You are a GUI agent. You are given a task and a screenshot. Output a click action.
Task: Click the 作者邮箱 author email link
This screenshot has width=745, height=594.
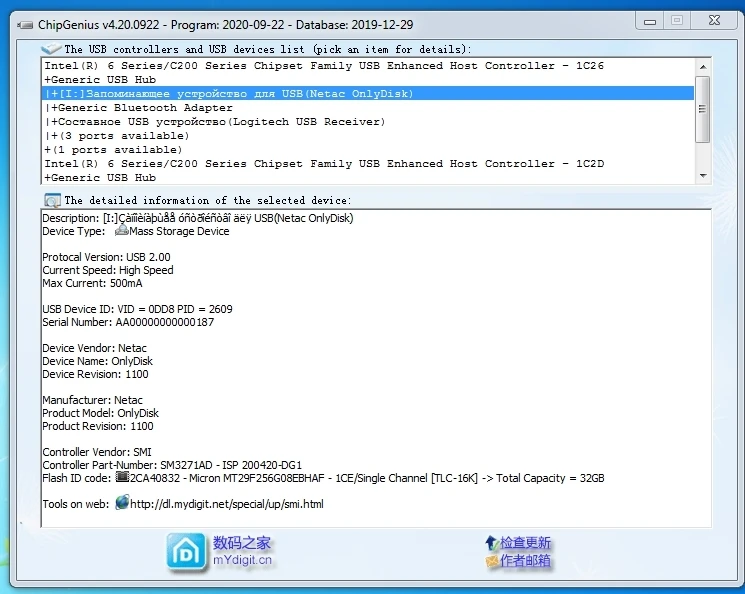525,561
